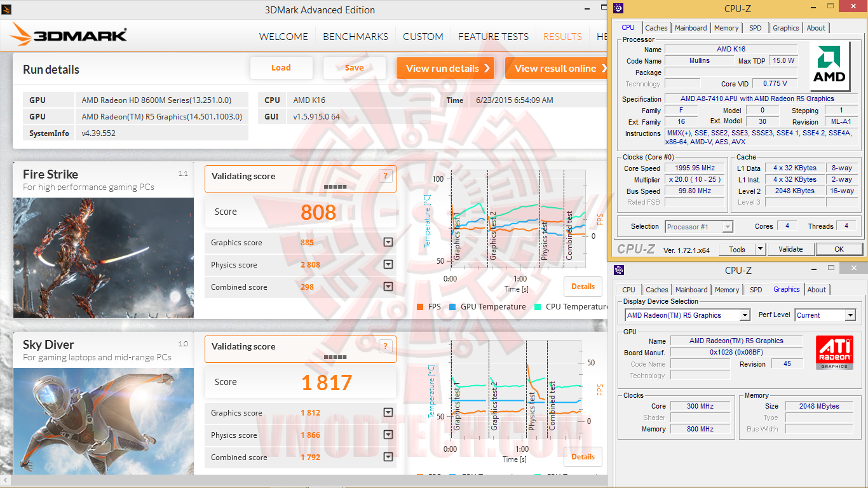The height and width of the screenshot is (488, 868).
Task: Click the Sky Diver artwork thumbnail
Action: pos(104,421)
